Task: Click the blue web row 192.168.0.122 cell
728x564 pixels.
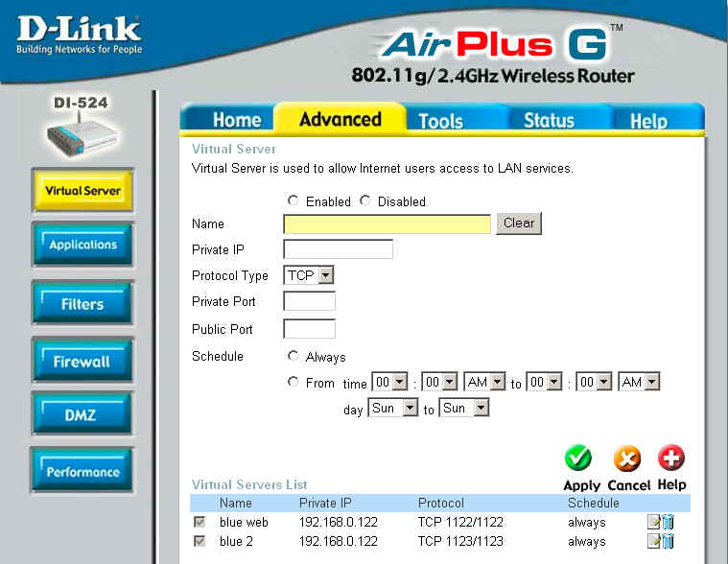Action: click(339, 522)
